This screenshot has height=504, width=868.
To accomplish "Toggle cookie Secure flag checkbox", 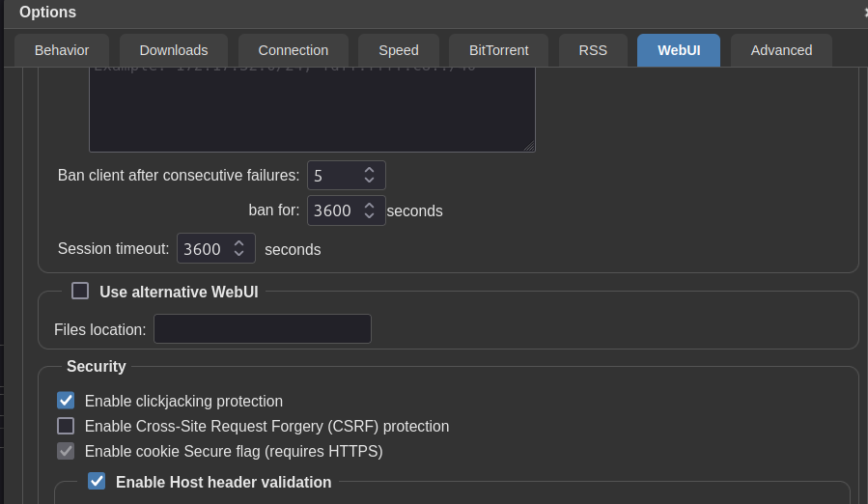I will point(66,451).
